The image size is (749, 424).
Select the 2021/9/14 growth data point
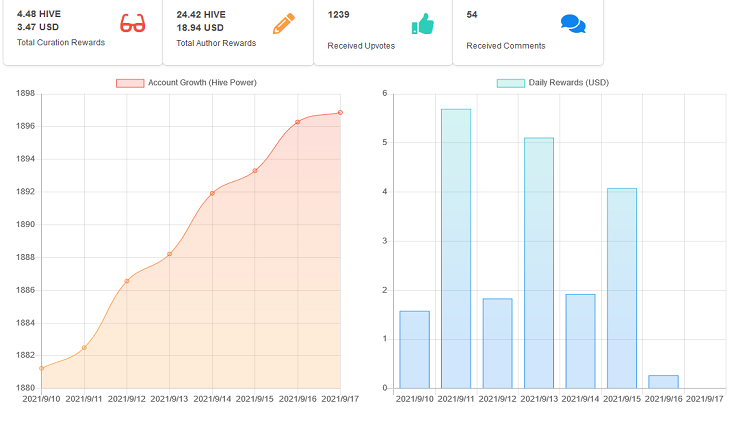point(212,193)
